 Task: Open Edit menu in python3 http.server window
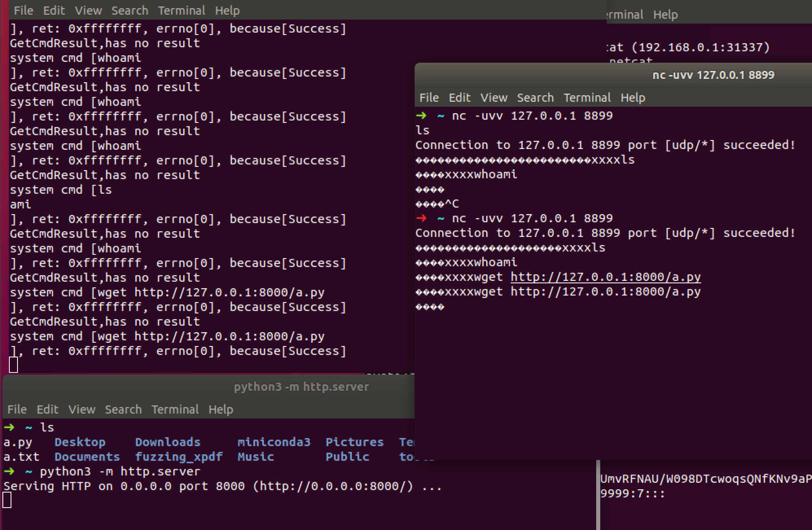(47, 410)
